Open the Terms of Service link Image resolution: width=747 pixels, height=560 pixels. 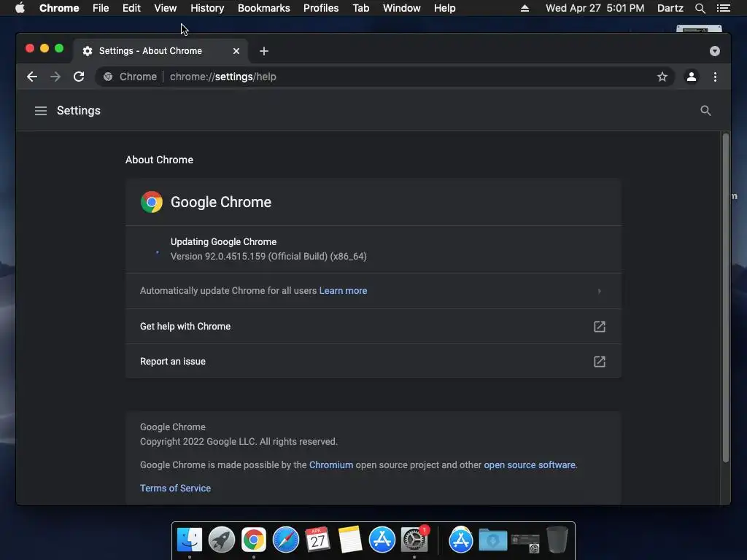(x=175, y=488)
